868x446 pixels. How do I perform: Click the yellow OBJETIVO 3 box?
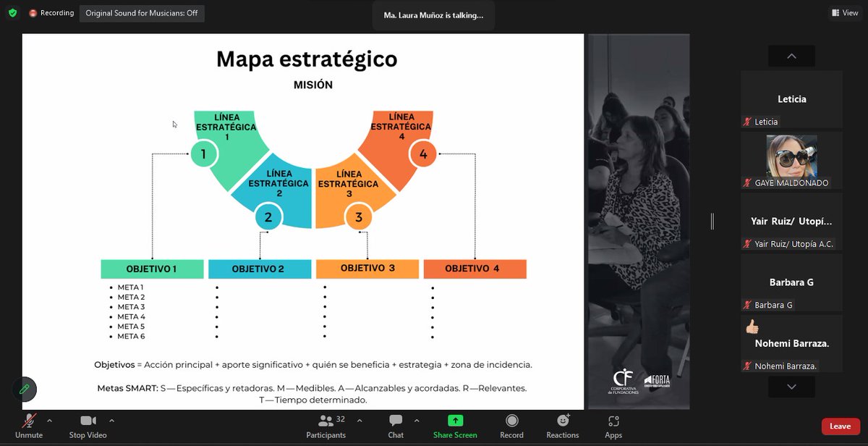(367, 269)
